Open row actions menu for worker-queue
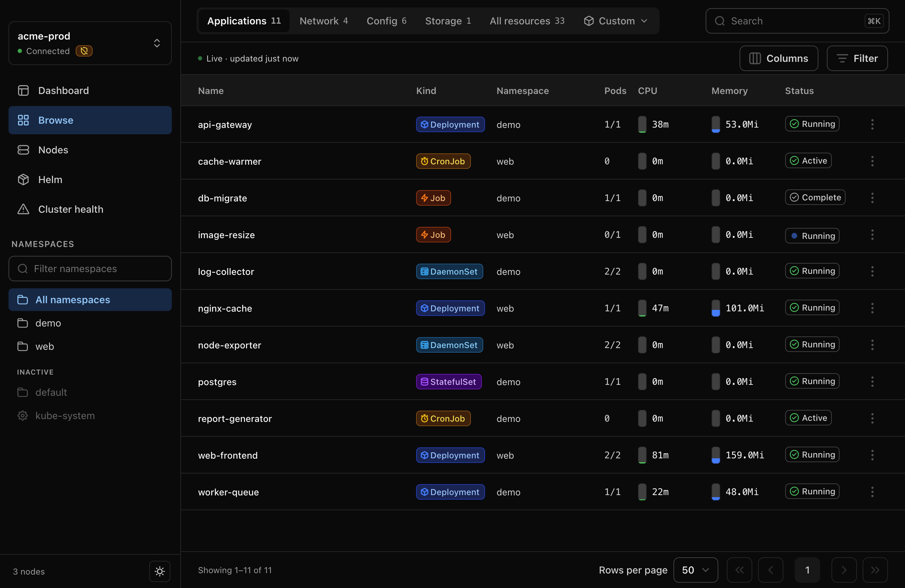This screenshot has height=588, width=905. [x=872, y=492]
